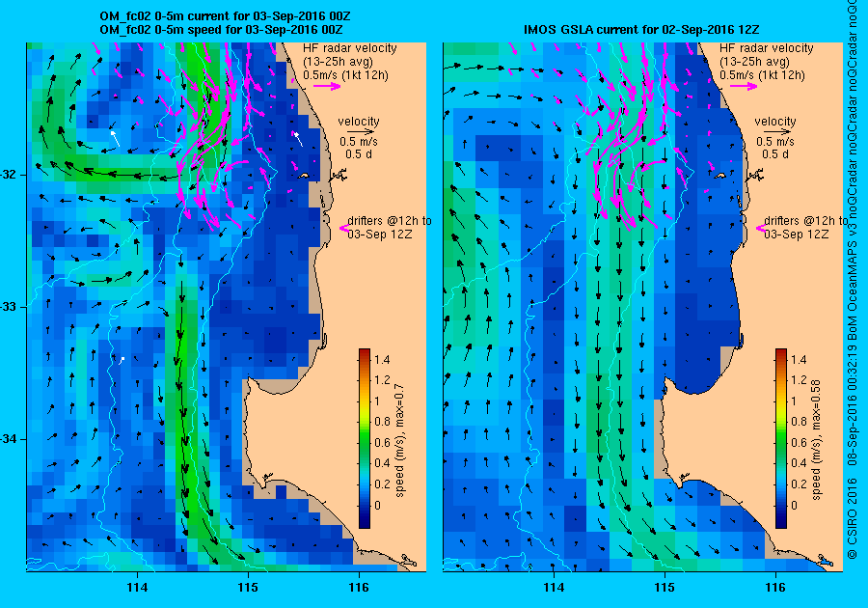Click the 114 longitude label under left map

click(137, 588)
